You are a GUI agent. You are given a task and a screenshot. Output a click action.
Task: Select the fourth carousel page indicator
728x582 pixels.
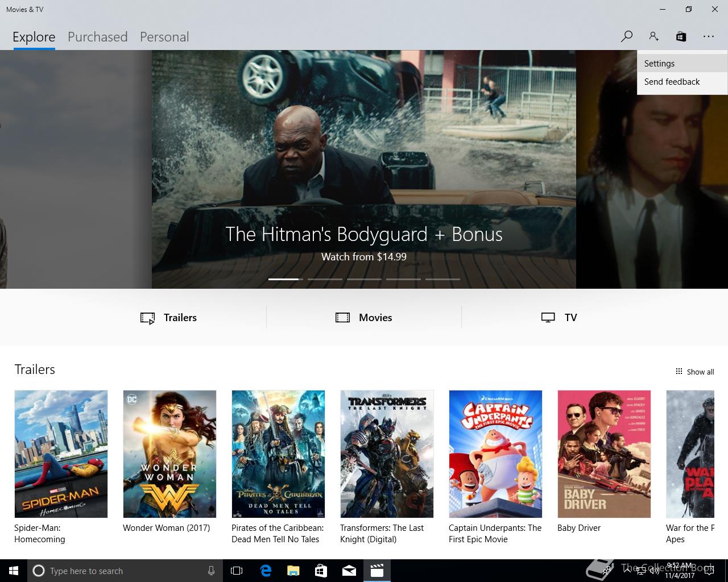pyautogui.click(x=403, y=279)
